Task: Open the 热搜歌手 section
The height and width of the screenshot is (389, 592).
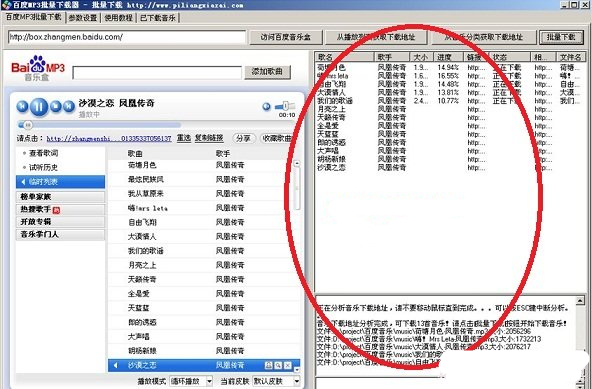Action: 60,210
